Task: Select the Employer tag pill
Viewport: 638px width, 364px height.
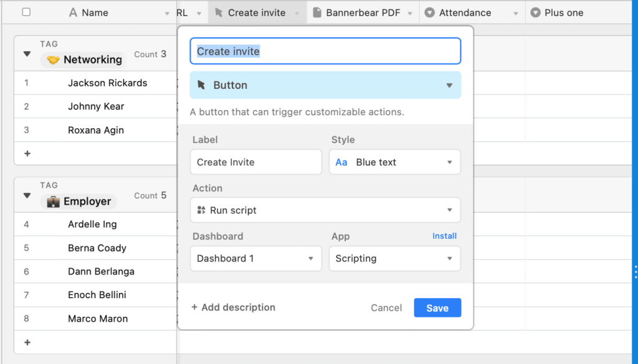Action: pyautogui.click(x=79, y=201)
